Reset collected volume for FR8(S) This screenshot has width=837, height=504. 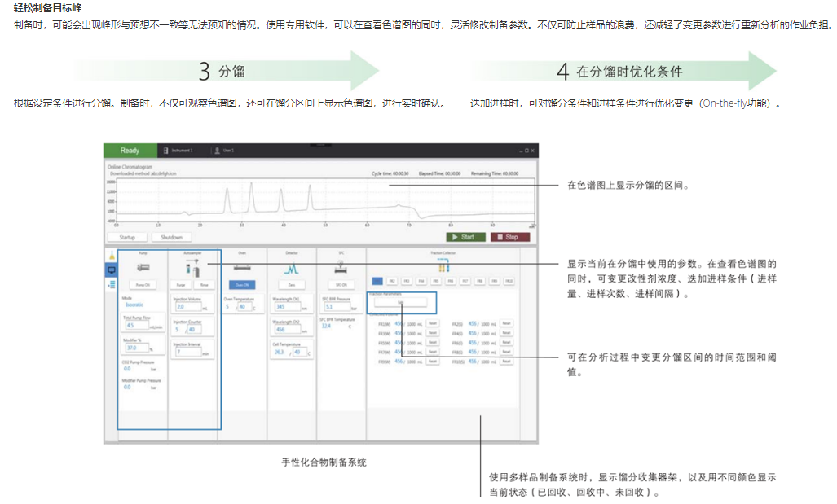pos(507,352)
